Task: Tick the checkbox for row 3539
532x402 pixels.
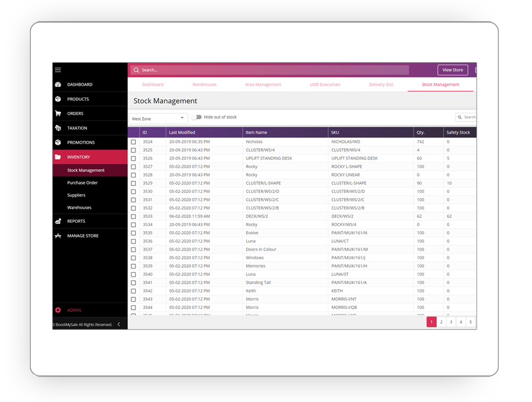Action: pos(134,266)
